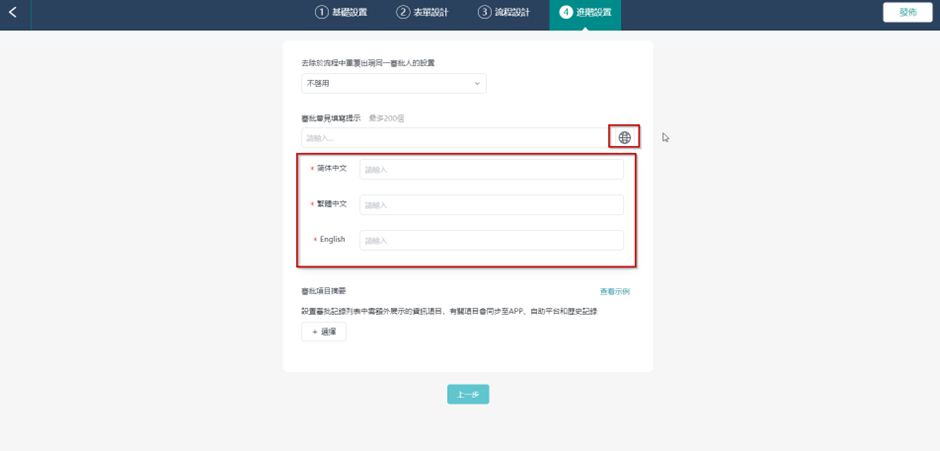Click the plus 選擇 button
The image size is (940, 451).
(x=324, y=332)
